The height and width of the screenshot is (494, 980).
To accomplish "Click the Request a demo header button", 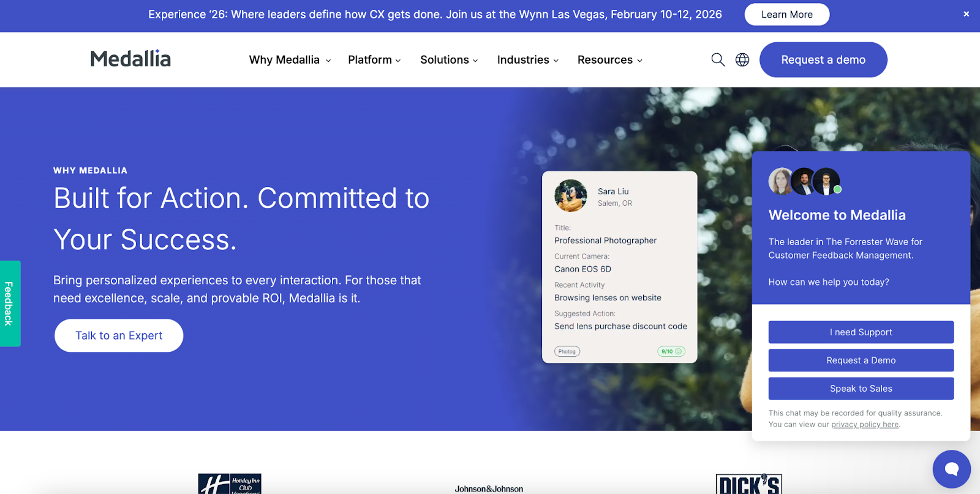I will tap(823, 59).
